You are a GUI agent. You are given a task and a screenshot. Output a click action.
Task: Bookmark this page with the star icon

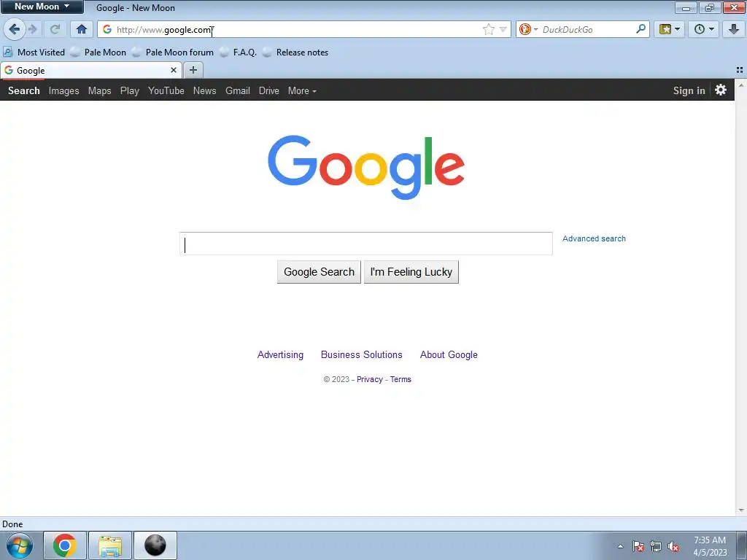pyautogui.click(x=488, y=29)
